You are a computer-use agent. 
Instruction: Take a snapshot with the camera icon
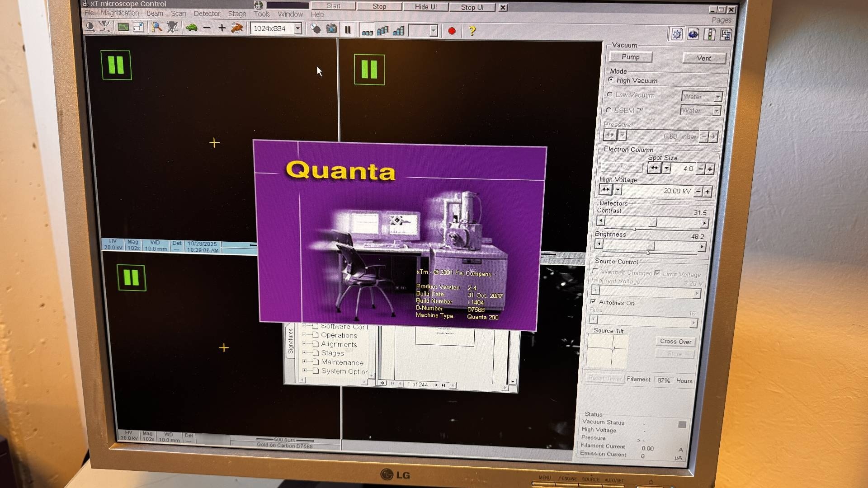coord(331,29)
